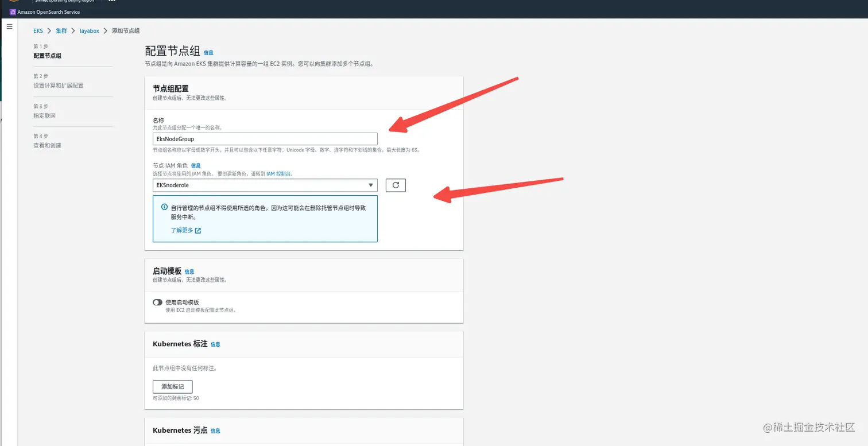Click the 信息 link beside 启动模板

(x=189, y=272)
